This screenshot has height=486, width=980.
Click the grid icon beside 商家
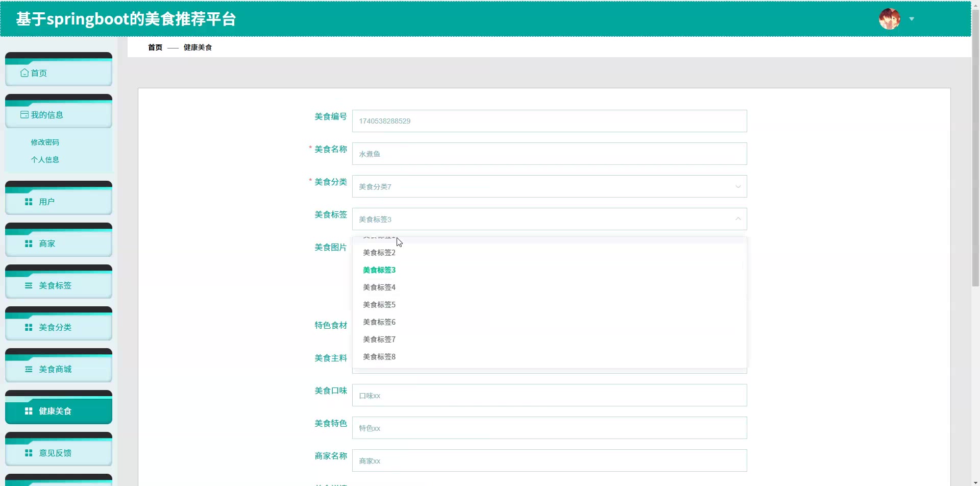click(29, 244)
